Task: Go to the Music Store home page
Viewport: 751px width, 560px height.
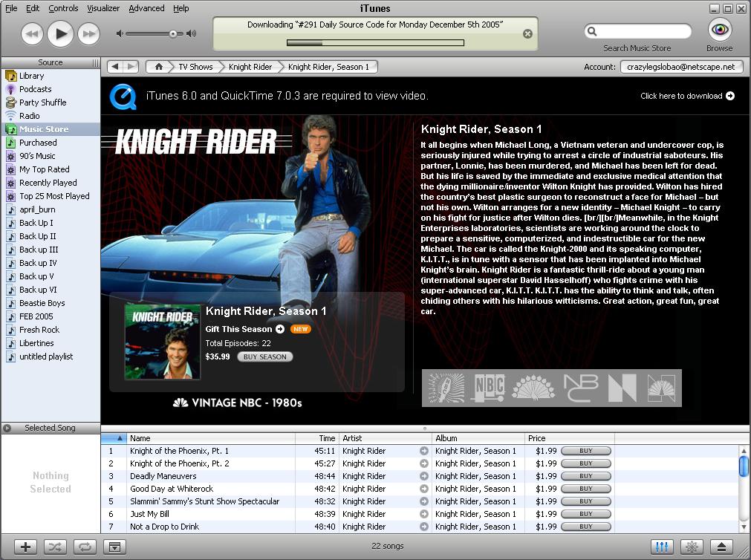Action: point(158,67)
